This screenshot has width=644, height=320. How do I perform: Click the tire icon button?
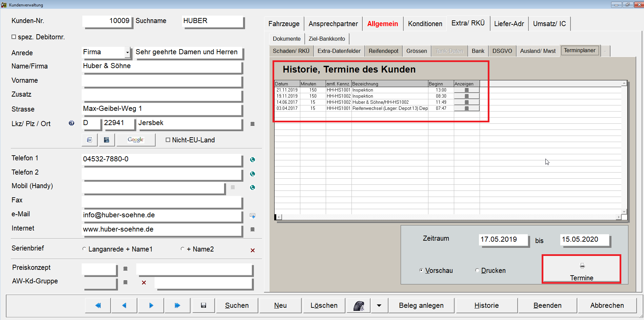point(359,305)
